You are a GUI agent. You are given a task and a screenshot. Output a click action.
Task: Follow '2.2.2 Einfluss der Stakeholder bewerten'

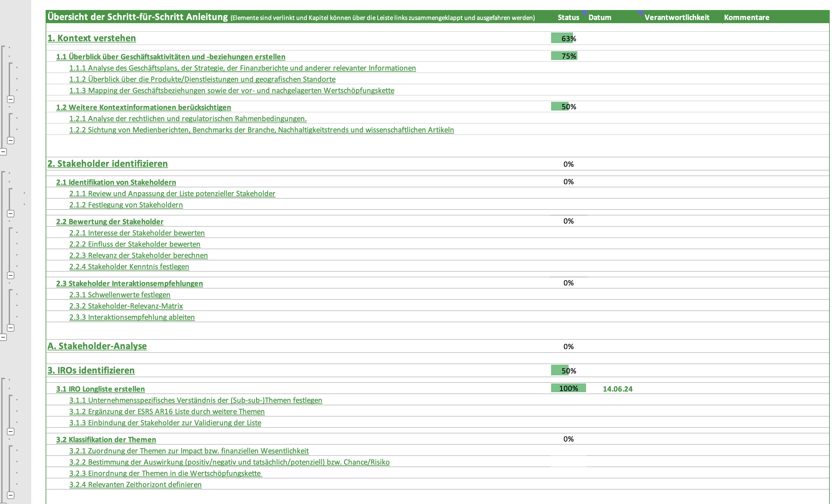135,244
